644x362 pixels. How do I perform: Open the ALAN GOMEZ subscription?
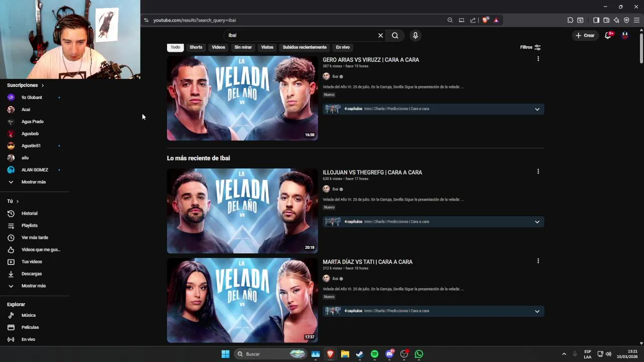(34, 170)
